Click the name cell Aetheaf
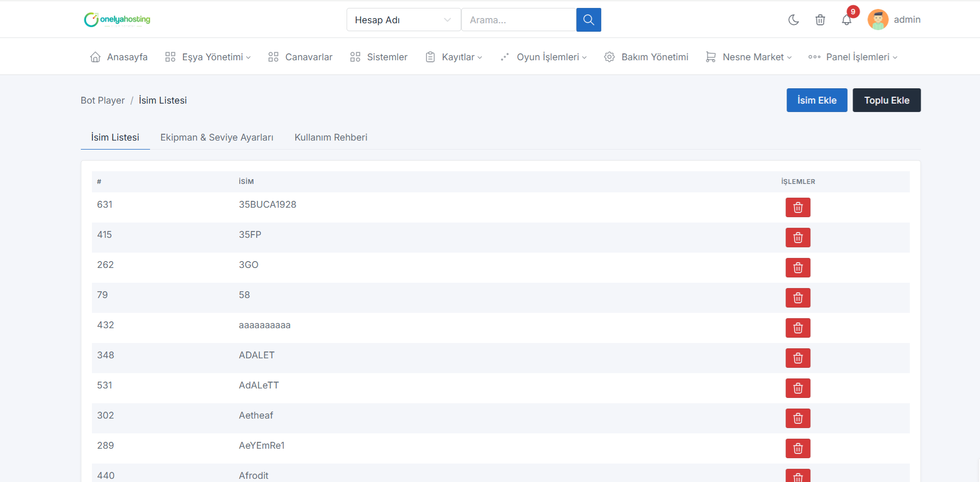This screenshot has height=482, width=980. point(256,415)
